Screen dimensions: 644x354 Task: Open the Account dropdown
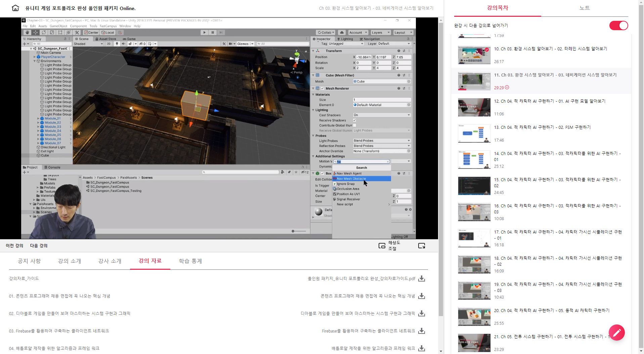click(358, 33)
